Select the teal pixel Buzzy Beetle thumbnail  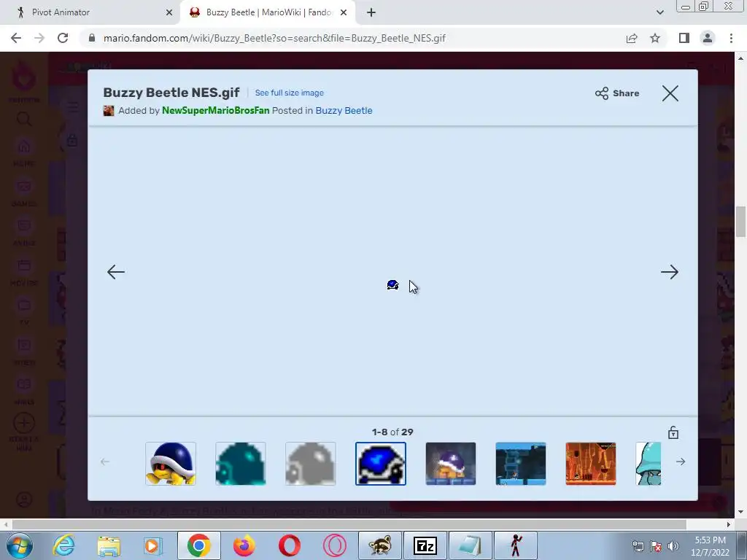[241, 463]
